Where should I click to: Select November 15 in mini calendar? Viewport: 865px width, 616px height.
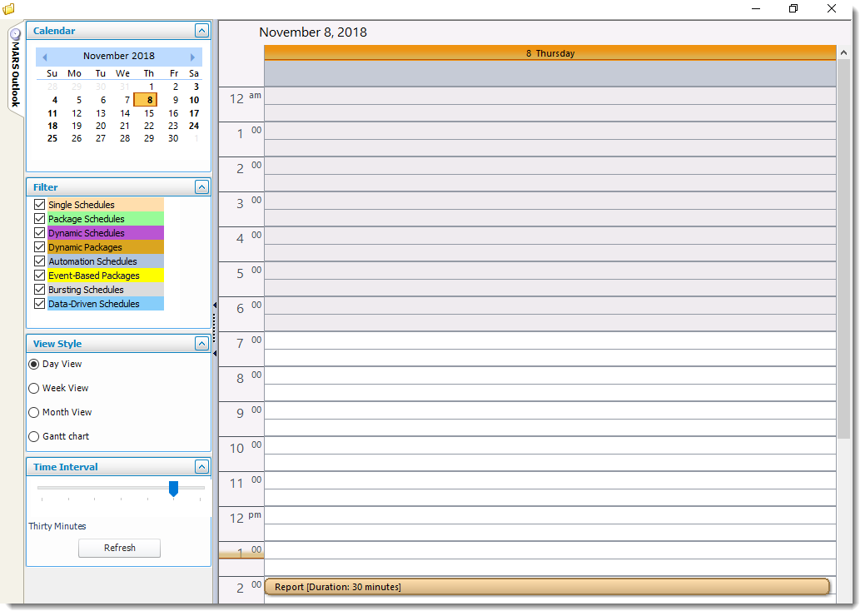[x=149, y=113]
